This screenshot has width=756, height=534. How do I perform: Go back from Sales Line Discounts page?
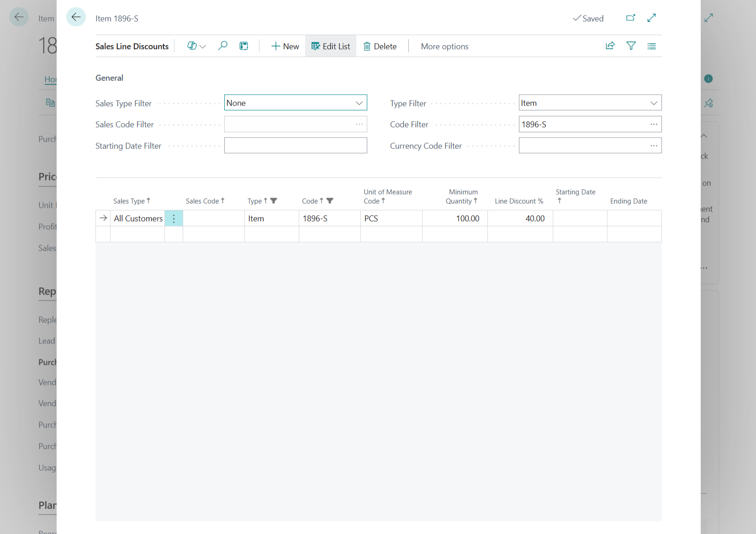[76, 17]
